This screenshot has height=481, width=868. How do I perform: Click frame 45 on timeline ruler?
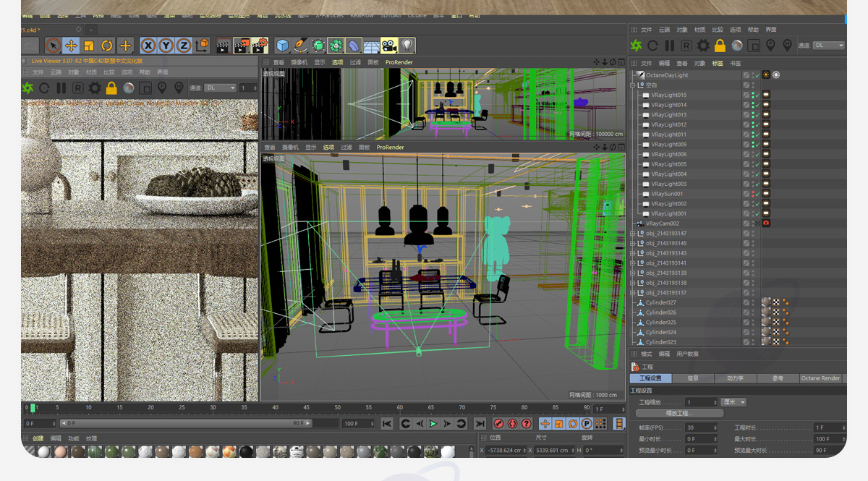(x=307, y=407)
